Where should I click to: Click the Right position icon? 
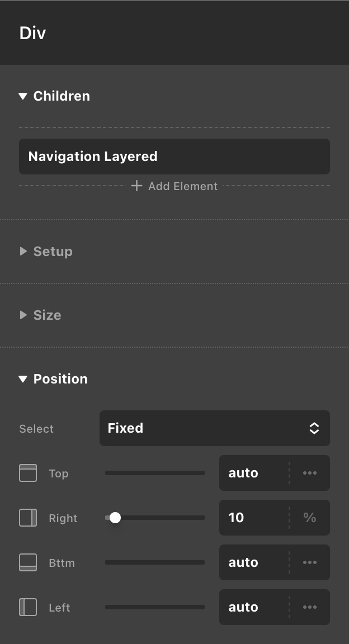(x=28, y=518)
